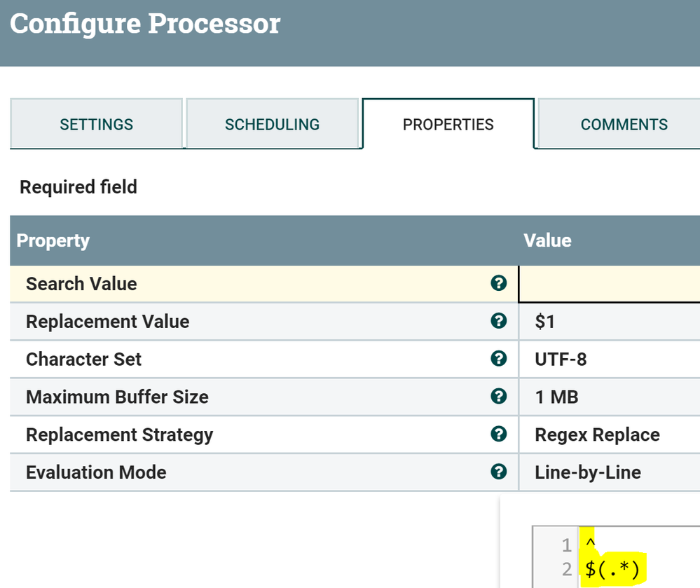This screenshot has width=700, height=588.
Task: Click the caret on editor line 1
Action: pyautogui.click(x=590, y=544)
